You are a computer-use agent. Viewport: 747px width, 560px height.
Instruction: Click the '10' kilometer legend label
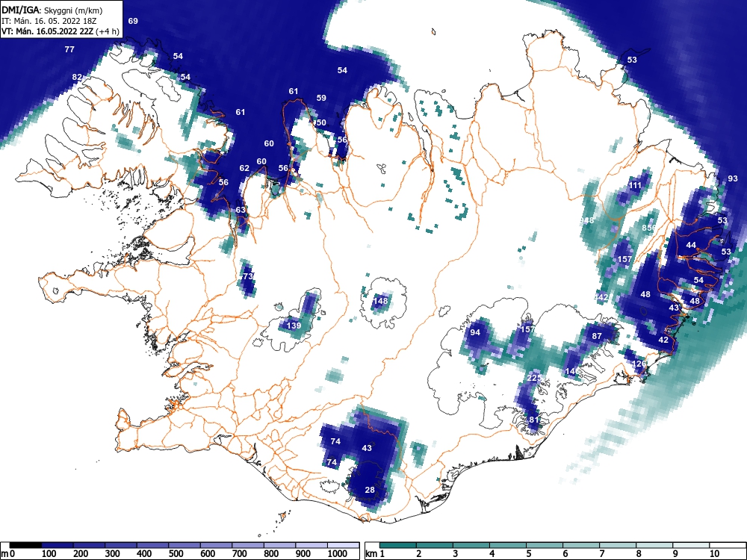click(x=713, y=554)
